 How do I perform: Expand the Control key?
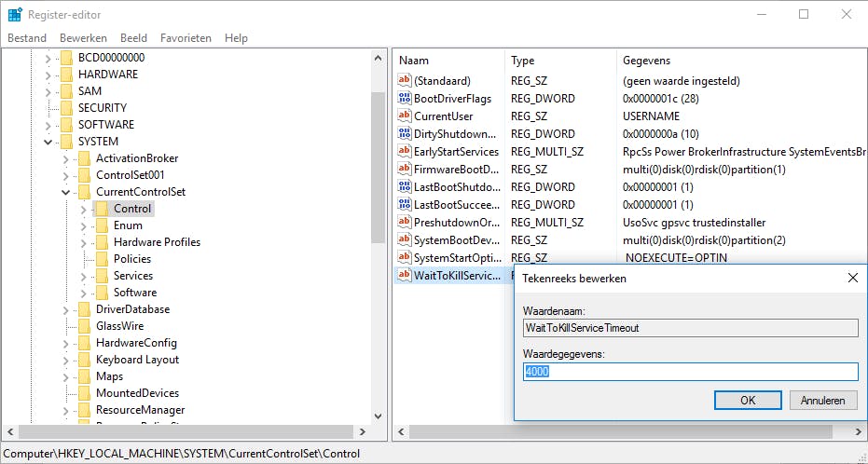(84, 209)
